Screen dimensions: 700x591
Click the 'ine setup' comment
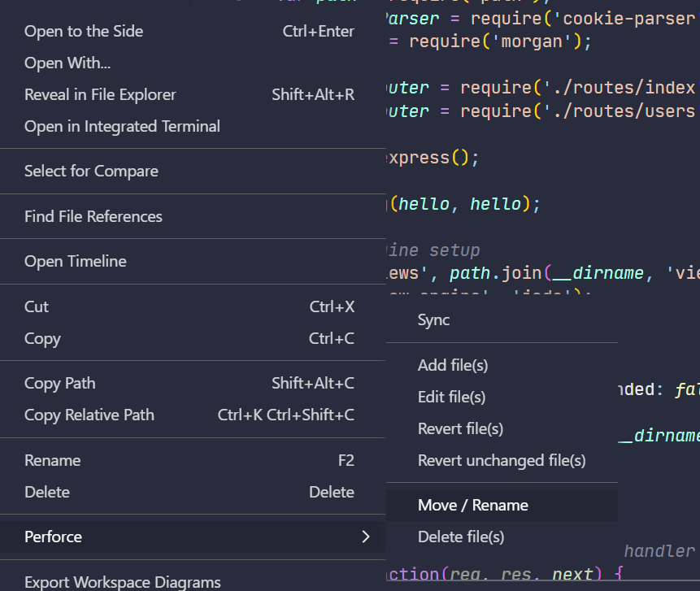tap(433, 250)
